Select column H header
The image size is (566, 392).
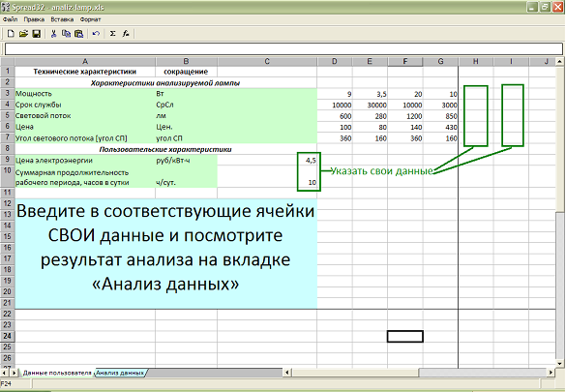(476, 62)
